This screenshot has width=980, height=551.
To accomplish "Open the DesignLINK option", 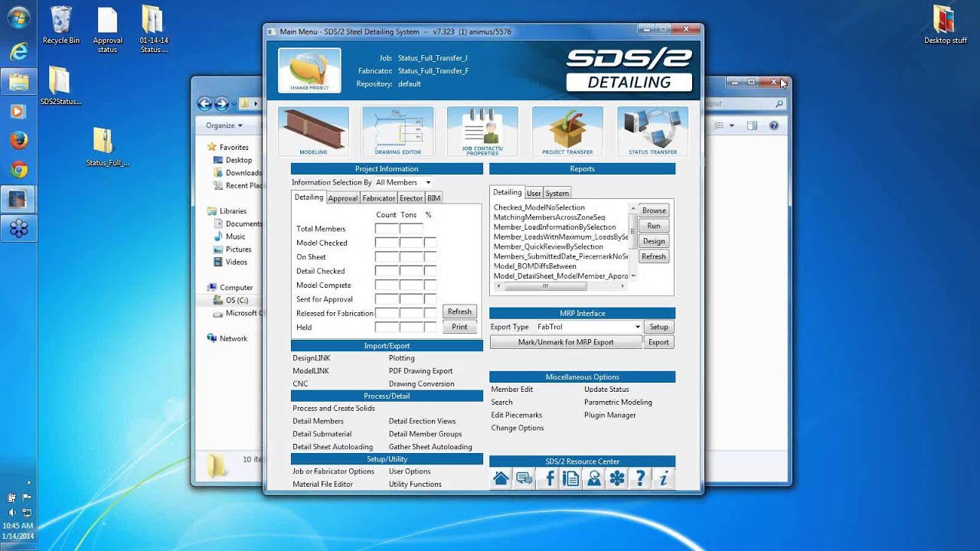I will pyautogui.click(x=312, y=358).
